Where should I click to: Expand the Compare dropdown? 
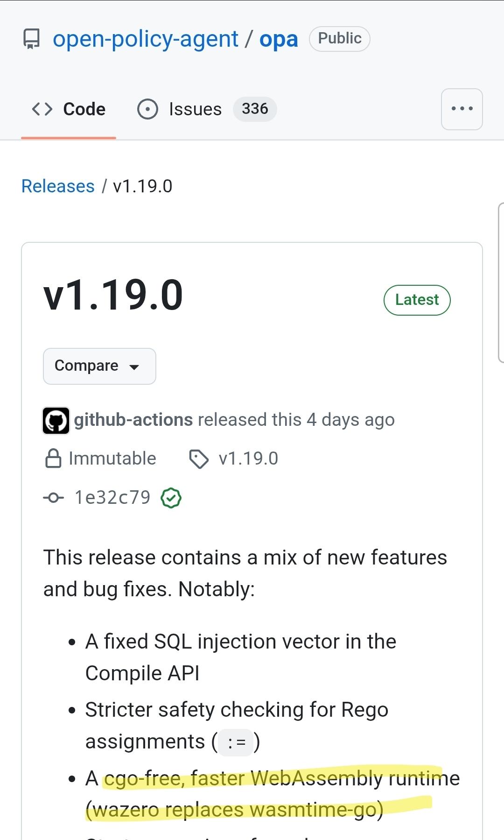pos(99,366)
